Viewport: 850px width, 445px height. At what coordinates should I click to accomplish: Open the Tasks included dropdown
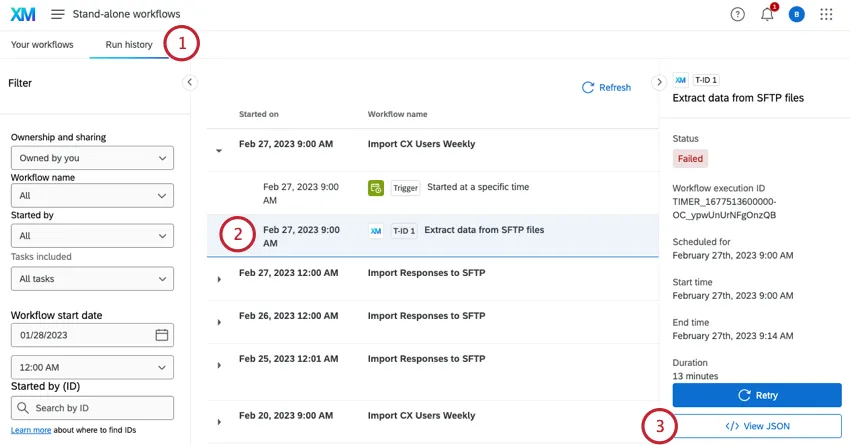[92, 279]
